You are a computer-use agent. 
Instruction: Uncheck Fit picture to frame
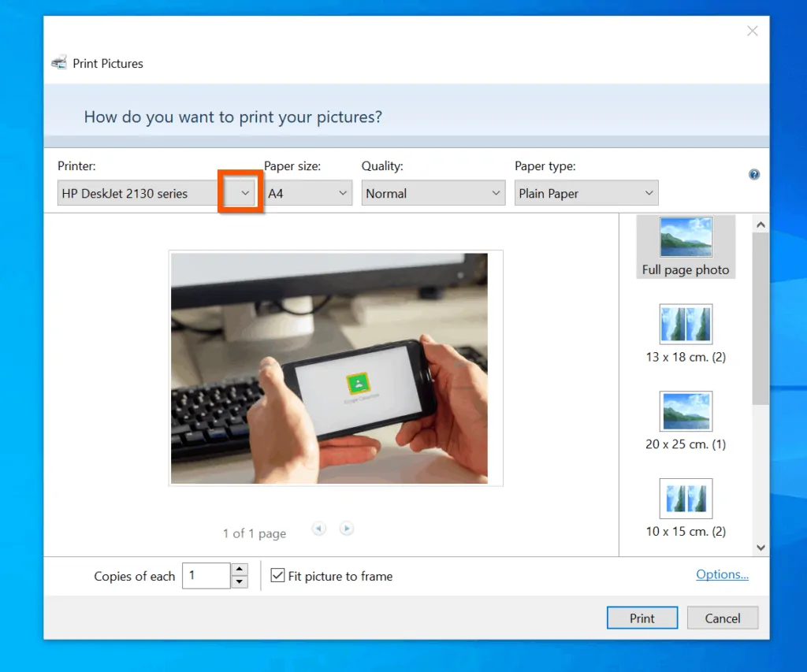click(x=277, y=576)
